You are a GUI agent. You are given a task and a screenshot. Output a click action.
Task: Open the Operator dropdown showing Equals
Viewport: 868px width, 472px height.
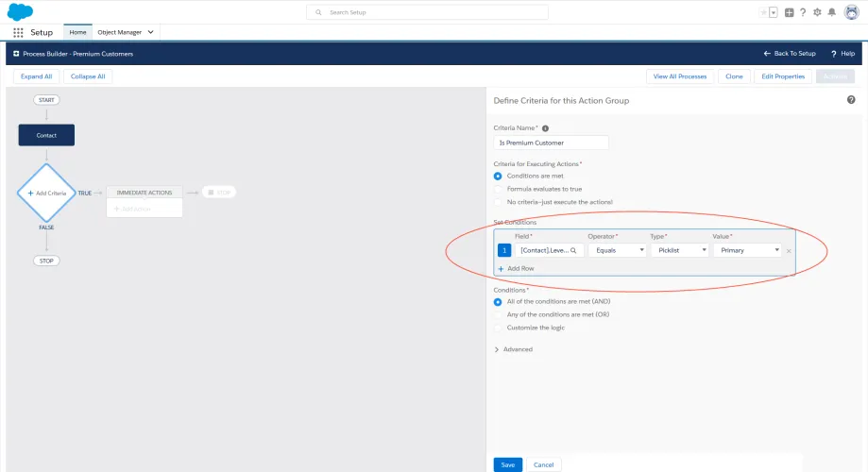pyautogui.click(x=618, y=250)
